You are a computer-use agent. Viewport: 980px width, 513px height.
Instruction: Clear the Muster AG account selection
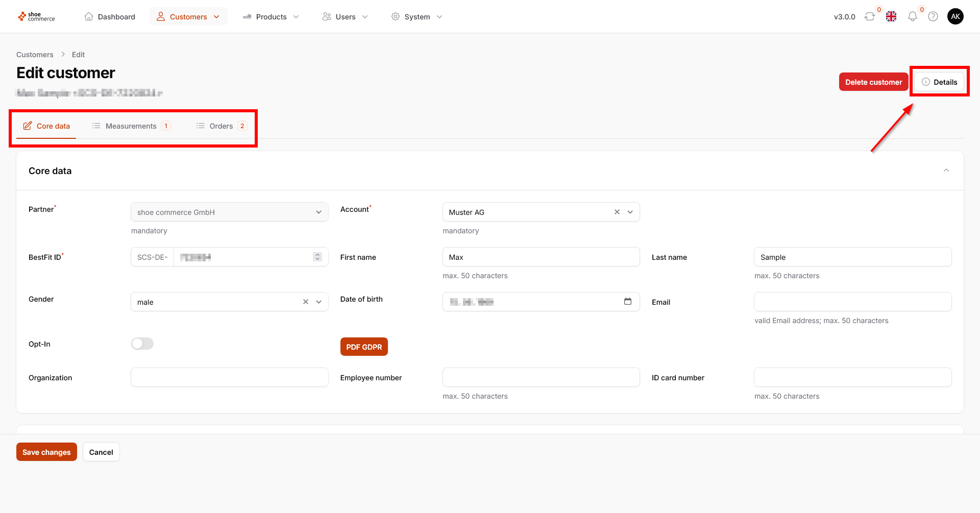(617, 212)
